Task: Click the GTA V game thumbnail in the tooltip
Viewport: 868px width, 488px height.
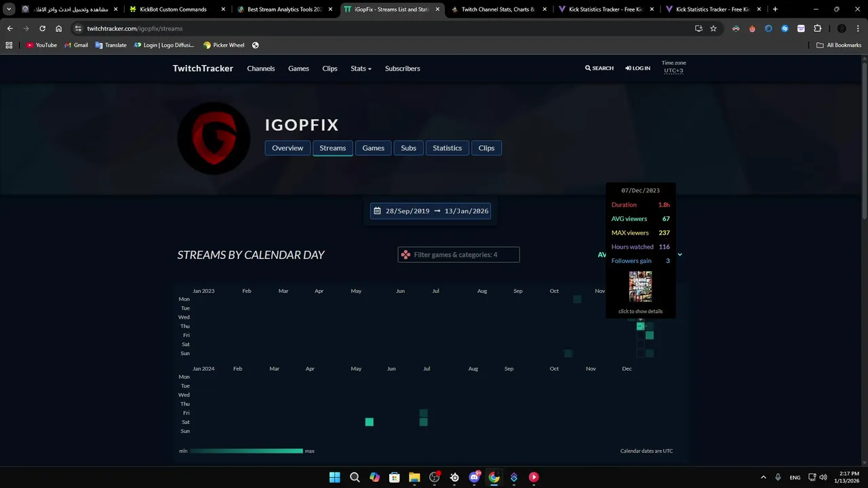Action: click(640, 286)
